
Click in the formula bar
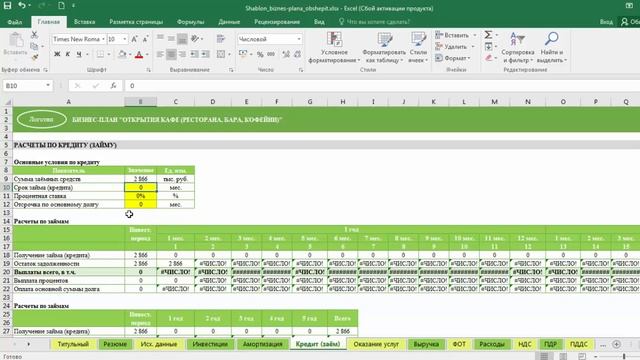tap(382, 85)
